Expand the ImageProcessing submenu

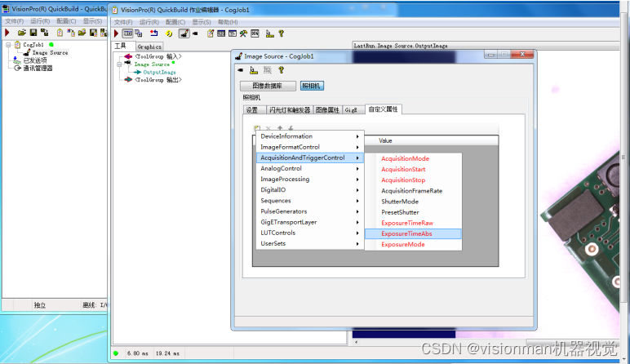tap(310, 180)
